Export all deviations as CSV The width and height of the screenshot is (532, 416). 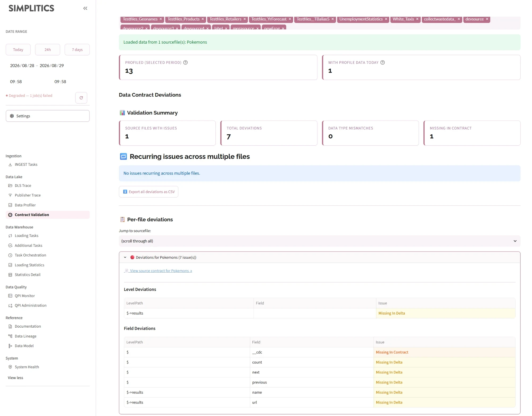point(148,192)
